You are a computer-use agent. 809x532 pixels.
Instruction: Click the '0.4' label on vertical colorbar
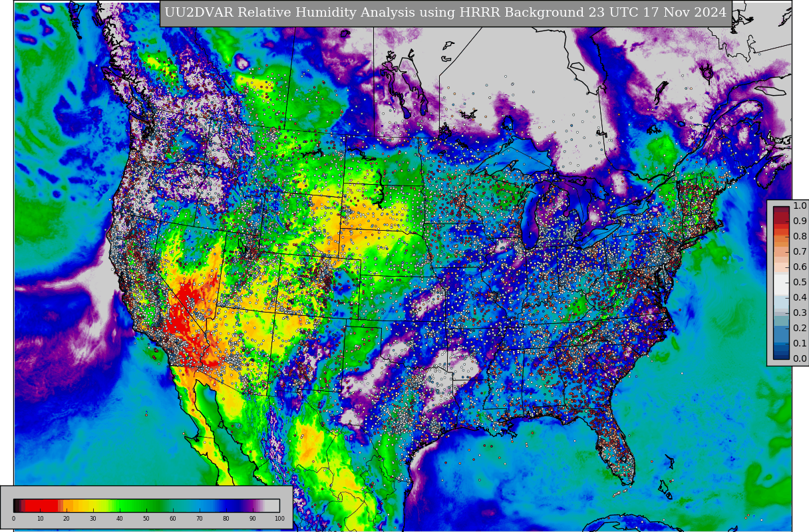click(800, 298)
